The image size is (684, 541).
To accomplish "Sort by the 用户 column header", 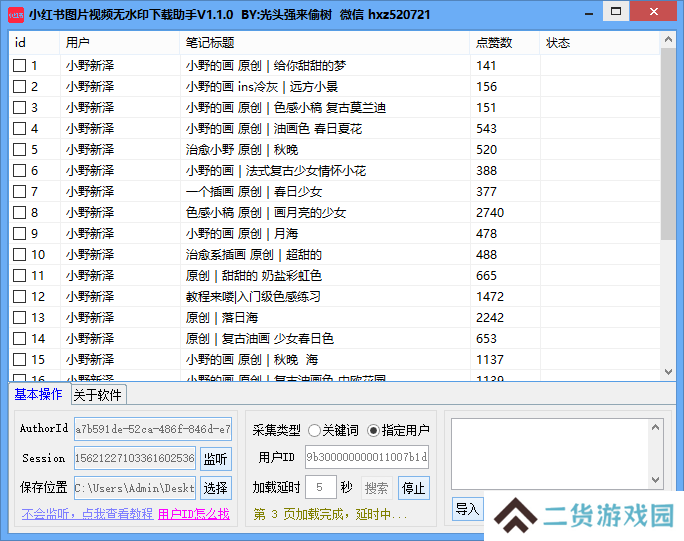I will pos(120,43).
